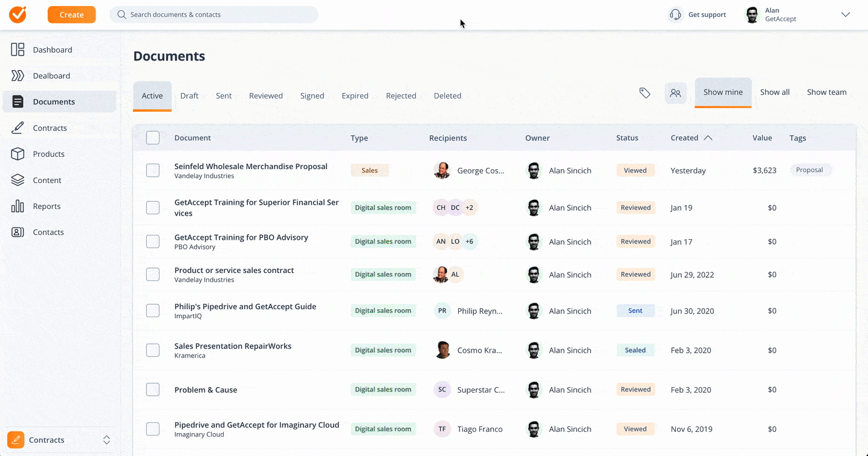Click the Sent status badge in Philip's row
This screenshot has height=456, width=868.
(635, 310)
